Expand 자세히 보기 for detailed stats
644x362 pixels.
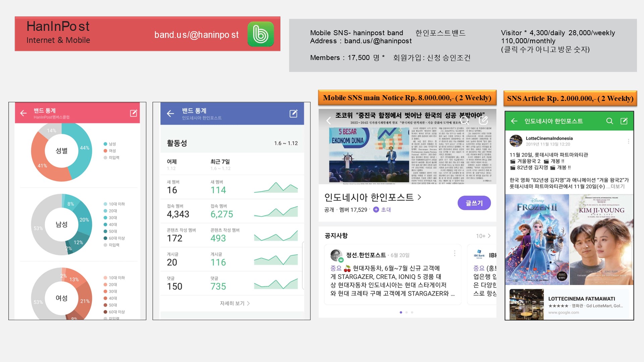[x=234, y=303]
